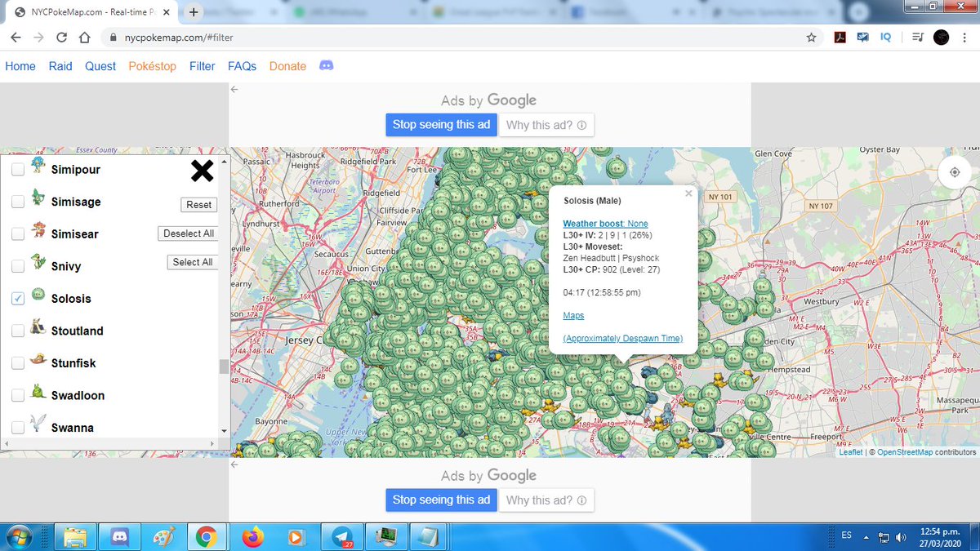Enable the Swanna filter checkbox
The height and width of the screenshot is (551, 980).
point(17,428)
